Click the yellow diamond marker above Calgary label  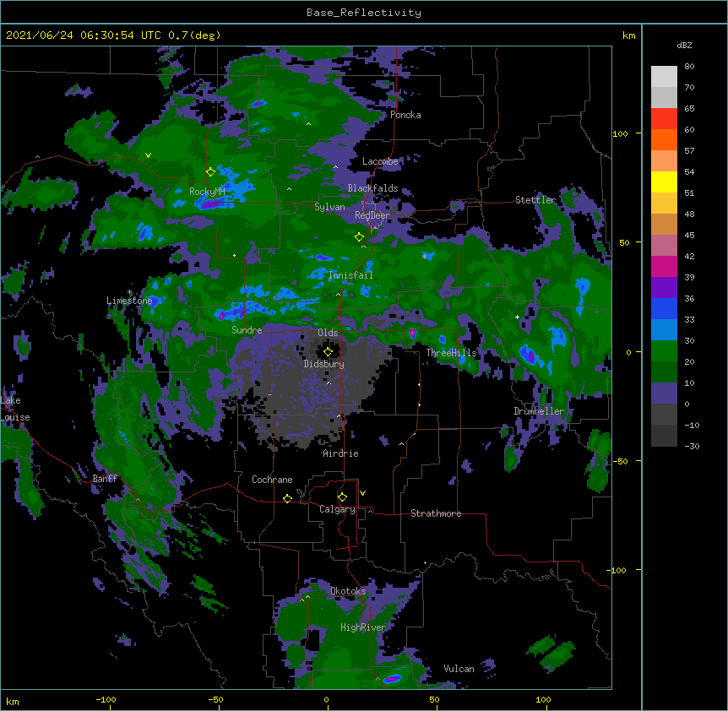(x=342, y=497)
